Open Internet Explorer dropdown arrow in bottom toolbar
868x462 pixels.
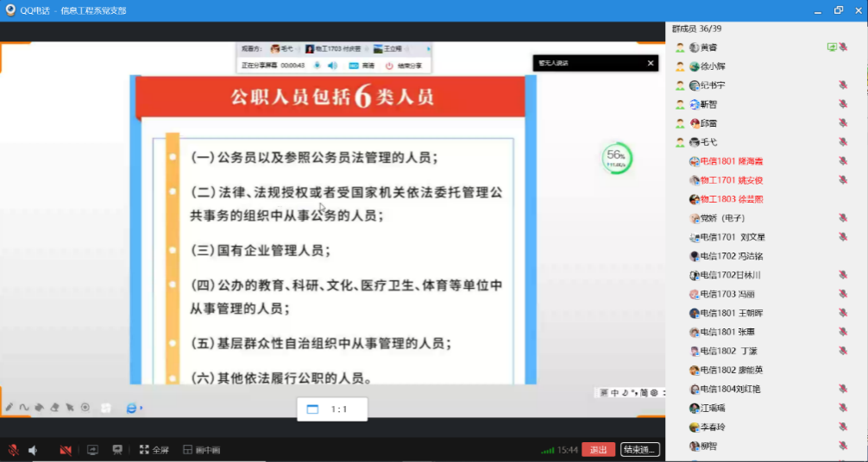141,408
